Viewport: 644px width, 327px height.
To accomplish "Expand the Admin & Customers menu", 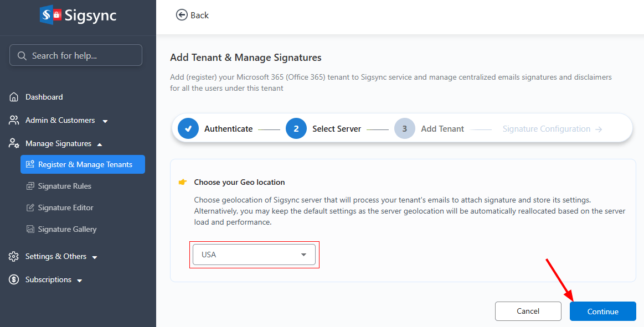I will coord(105,121).
